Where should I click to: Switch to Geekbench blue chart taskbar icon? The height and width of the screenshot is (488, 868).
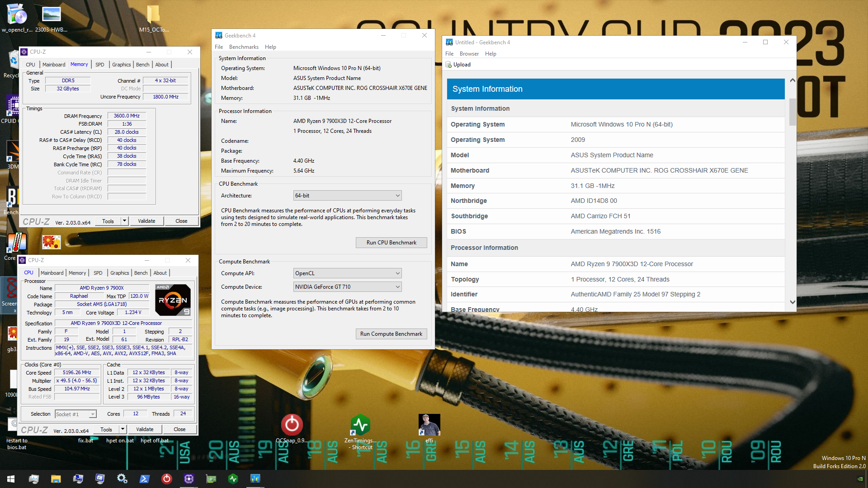point(255,479)
